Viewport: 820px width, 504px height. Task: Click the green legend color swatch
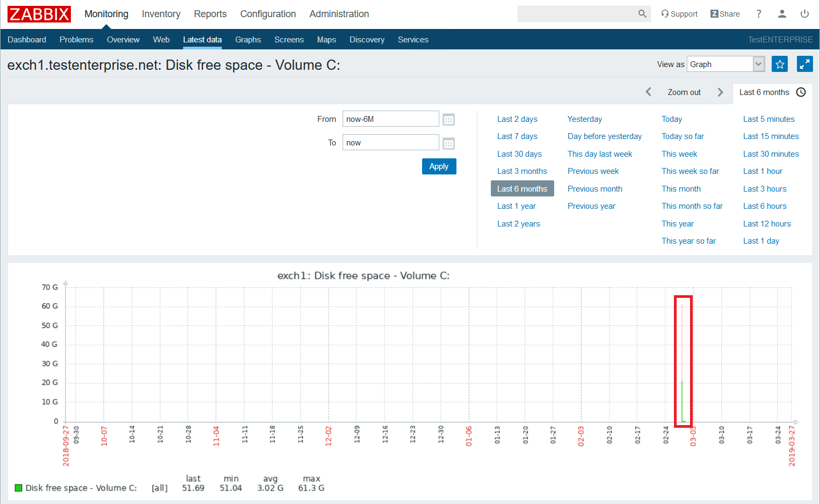[18, 488]
